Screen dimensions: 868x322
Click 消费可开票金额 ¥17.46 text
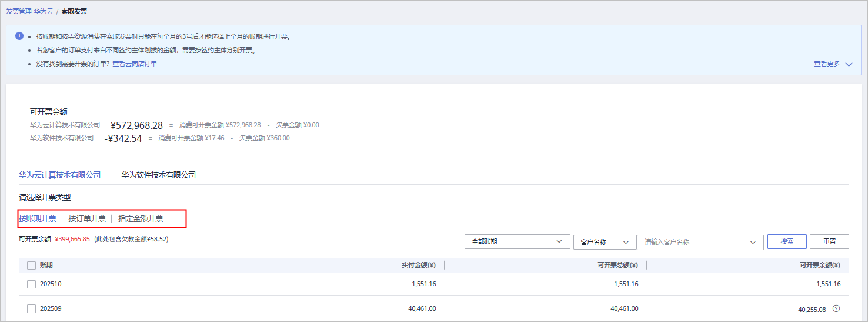pyautogui.click(x=191, y=138)
